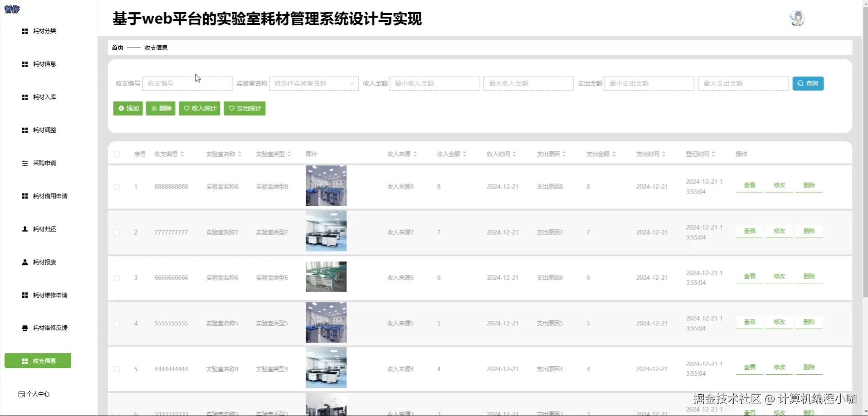Open 支出统计 statistics
Image resolution: width=868 pixels, height=416 pixels.
[244, 108]
